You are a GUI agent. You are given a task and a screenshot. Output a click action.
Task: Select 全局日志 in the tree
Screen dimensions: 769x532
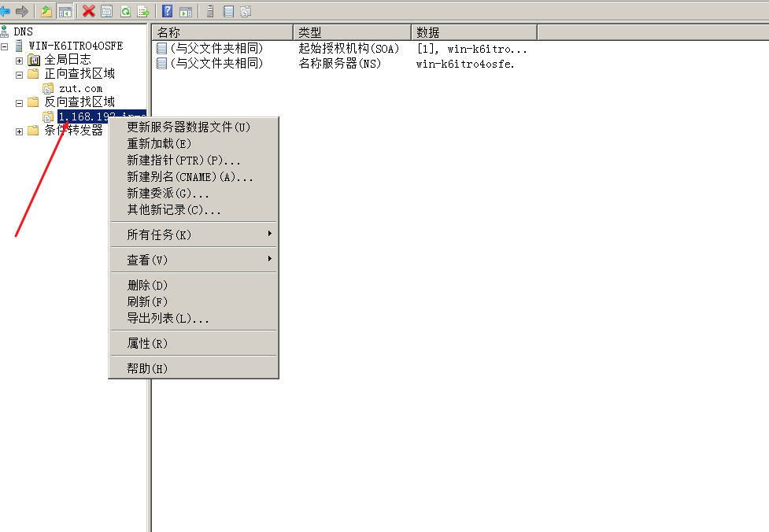[68, 60]
